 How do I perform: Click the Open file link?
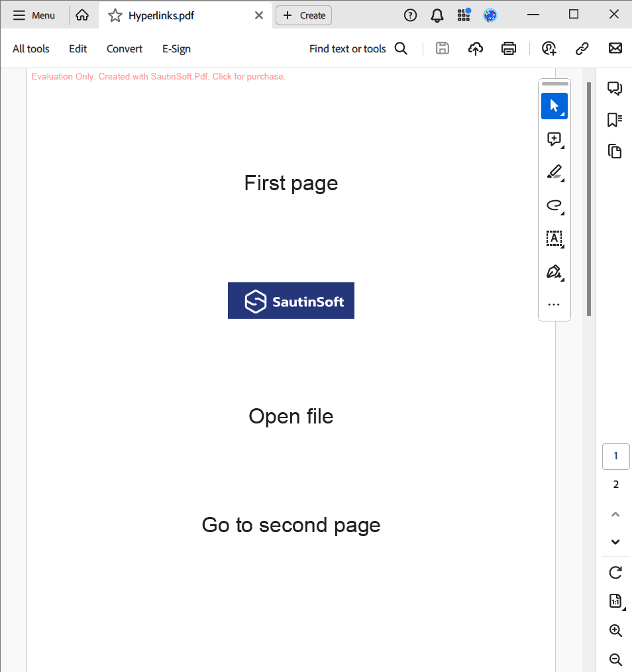291,417
